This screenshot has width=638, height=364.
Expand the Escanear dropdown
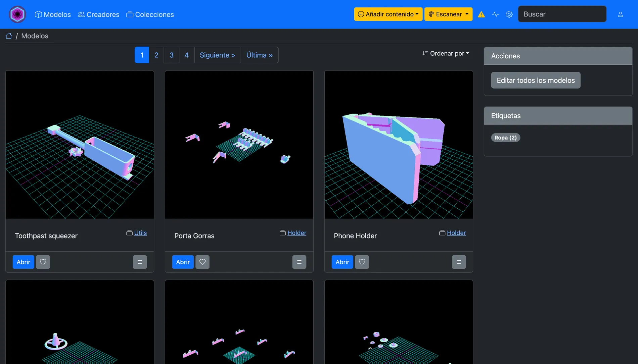tap(448, 14)
